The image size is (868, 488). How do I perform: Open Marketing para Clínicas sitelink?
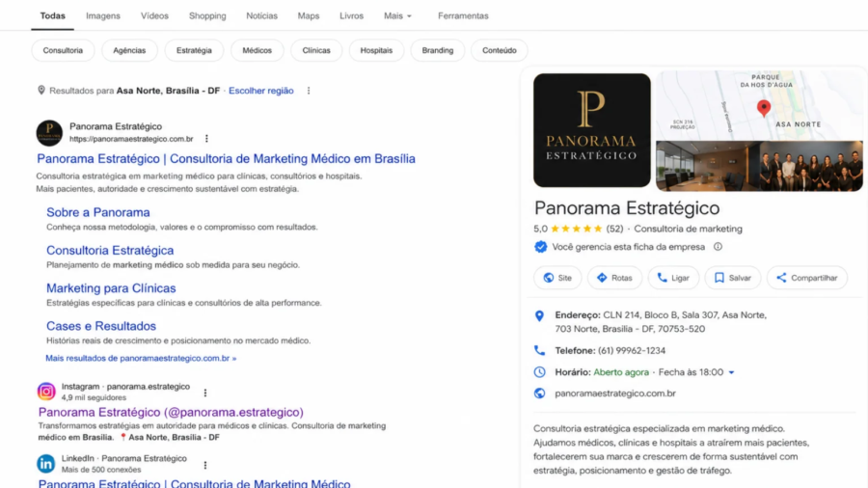click(x=111, y=288)
